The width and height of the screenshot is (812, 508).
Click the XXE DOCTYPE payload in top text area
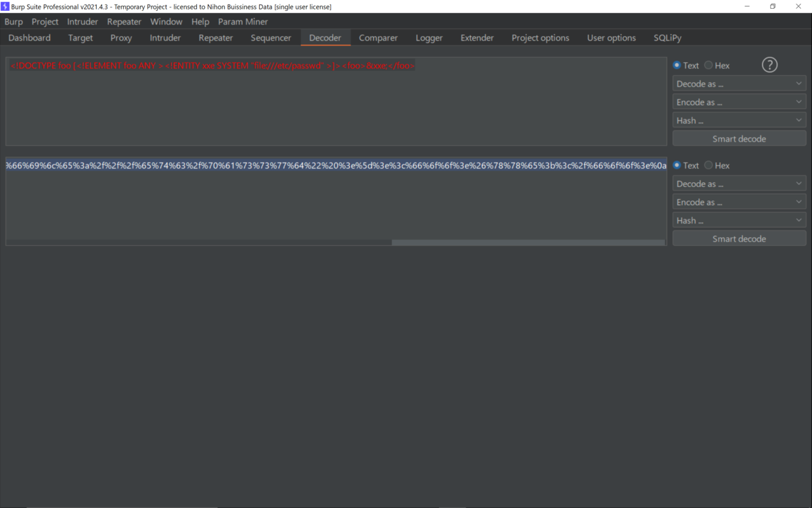[212, 66]
